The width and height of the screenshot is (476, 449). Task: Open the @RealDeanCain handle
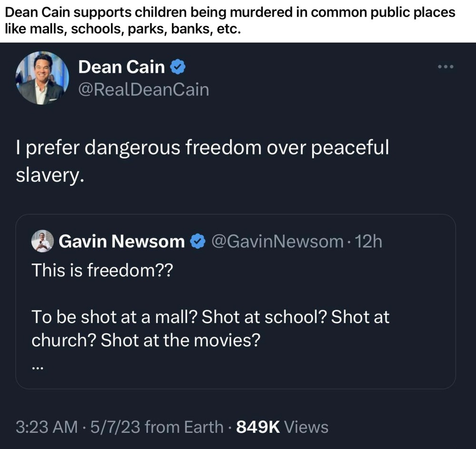click(x=143, y=89)
